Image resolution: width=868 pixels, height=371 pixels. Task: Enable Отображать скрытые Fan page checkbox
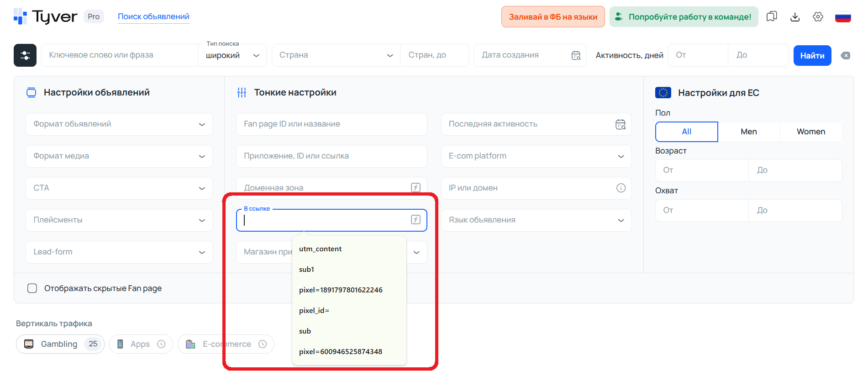32,288
